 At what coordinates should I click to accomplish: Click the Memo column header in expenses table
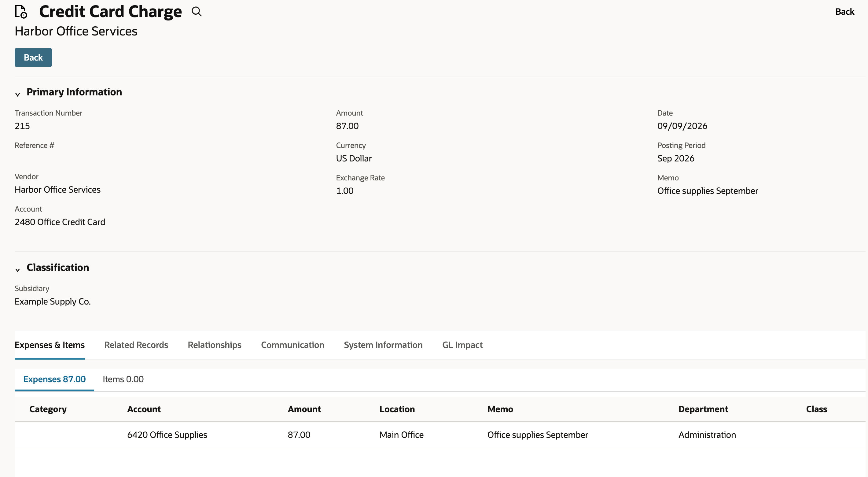pos(500,409)
